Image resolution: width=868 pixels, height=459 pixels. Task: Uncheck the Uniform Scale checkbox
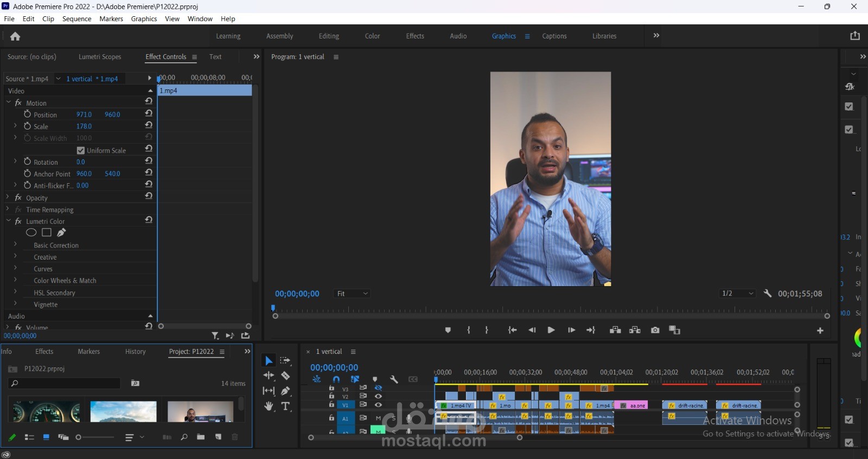[x=81, y=151]
